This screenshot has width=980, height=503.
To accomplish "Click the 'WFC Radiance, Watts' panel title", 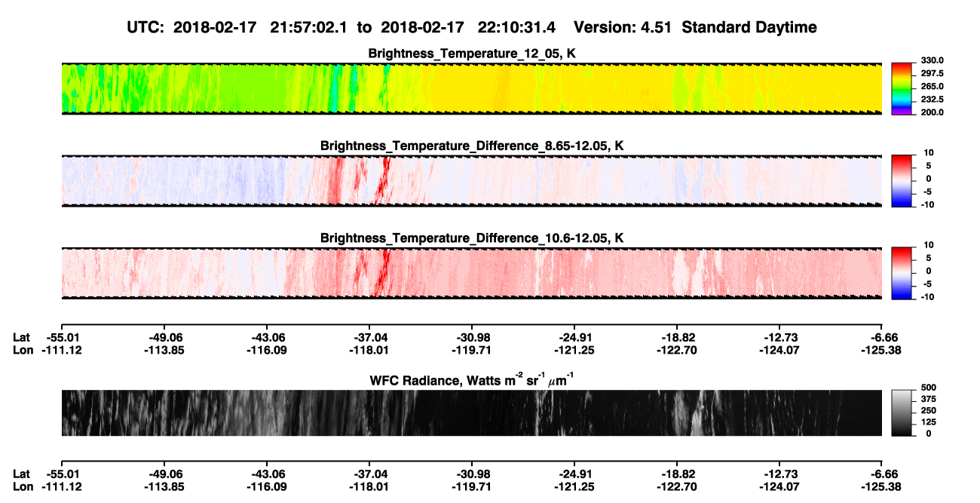I will pos(472,379).
